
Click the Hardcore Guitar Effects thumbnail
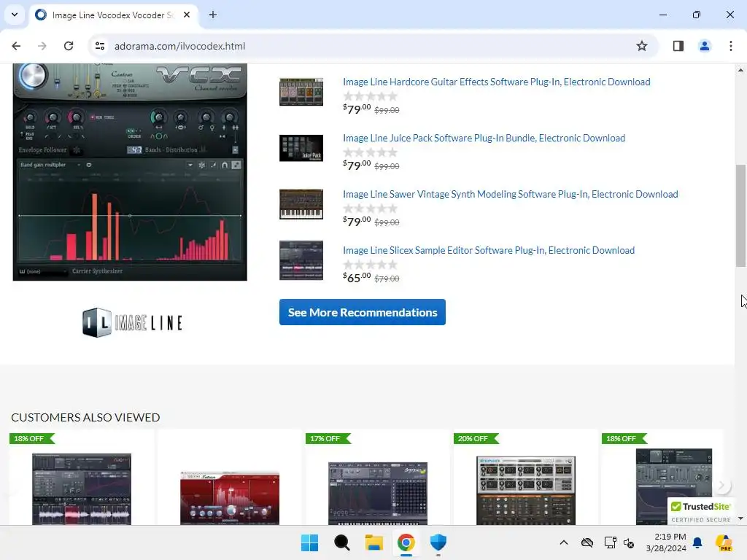[301, 91]
